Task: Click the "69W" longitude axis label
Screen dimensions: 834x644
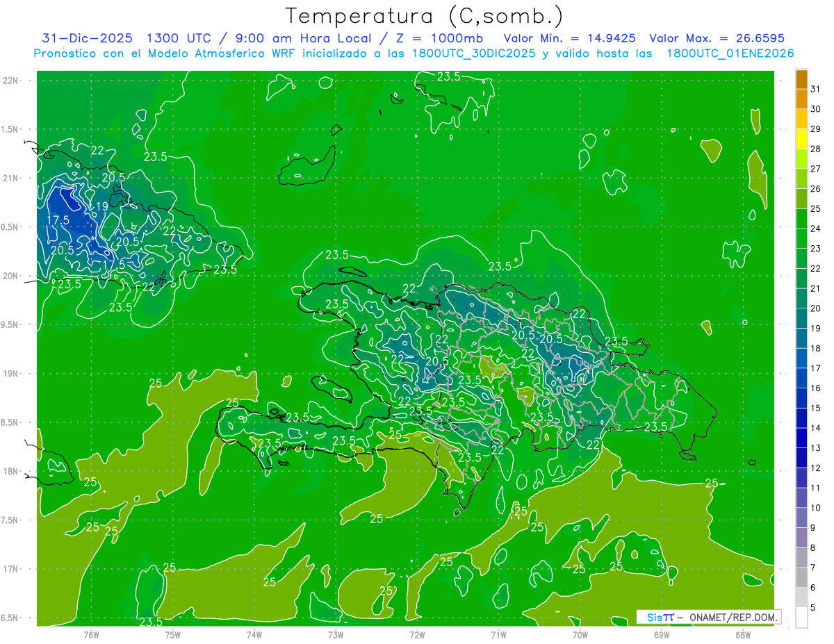Action: pos(662,634)
